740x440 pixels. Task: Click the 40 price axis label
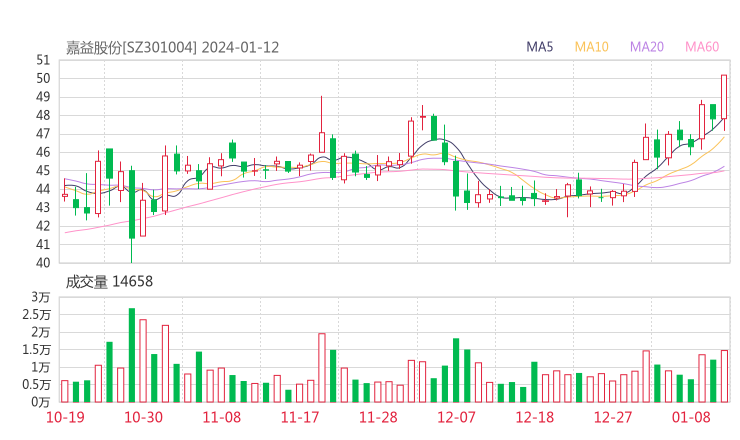tap(43, 263)
